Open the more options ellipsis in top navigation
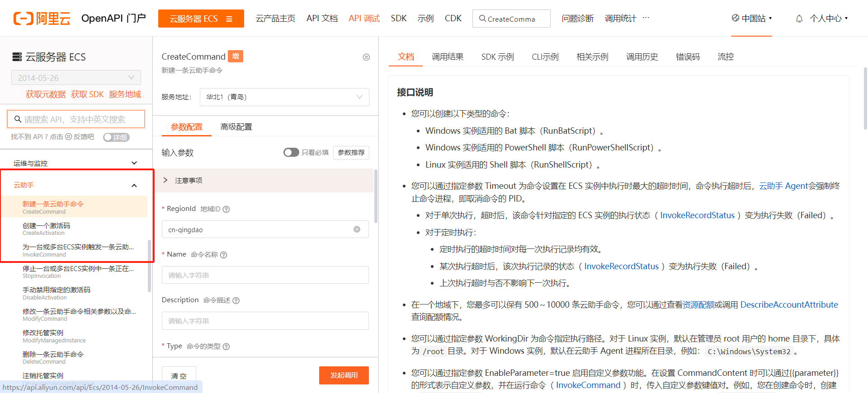The width and height of the screenshot is (868, 393). pyautogui.click(x=646, y=18)
